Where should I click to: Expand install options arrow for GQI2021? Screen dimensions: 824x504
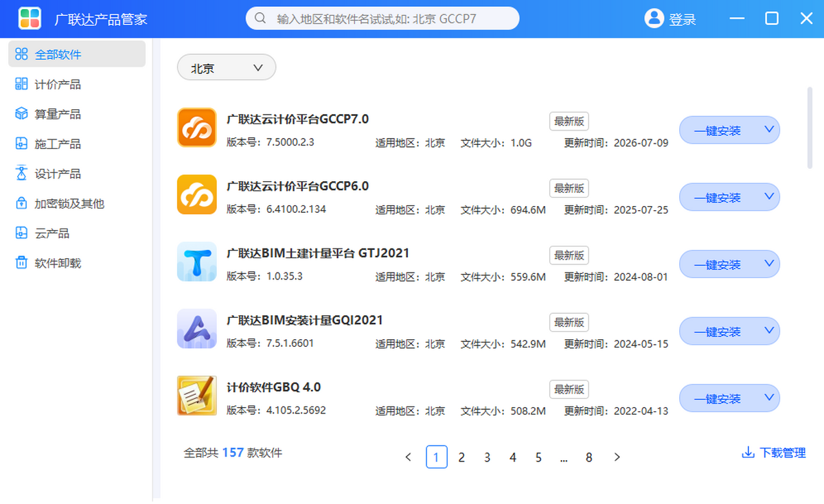[x=768, y=330]
